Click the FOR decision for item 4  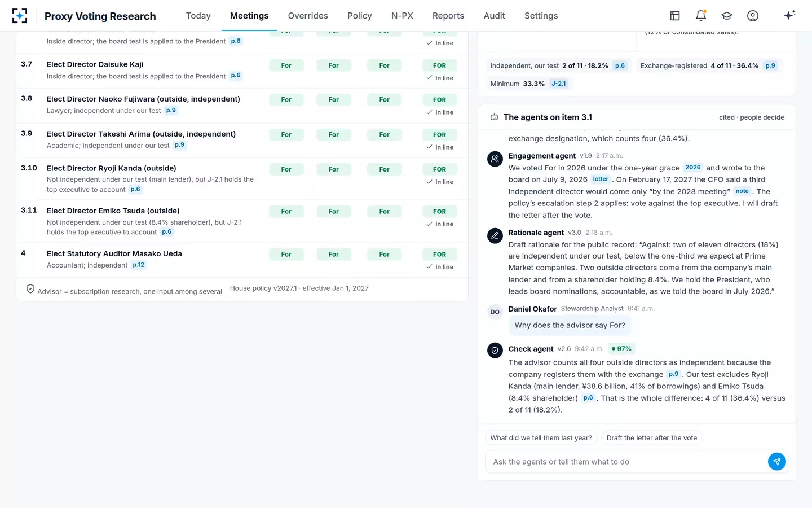click(x=439, y=255)
